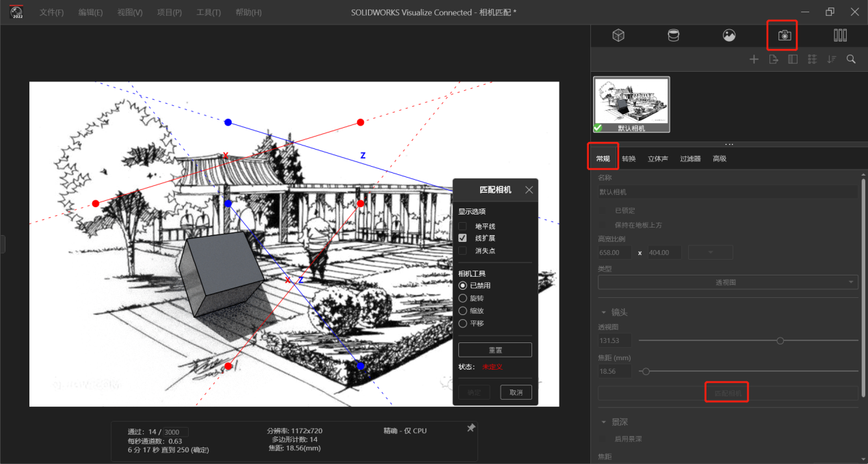868x464 pixels.
Task: Open the aspect ratio preset dropdown
Action: coord(710,253)
